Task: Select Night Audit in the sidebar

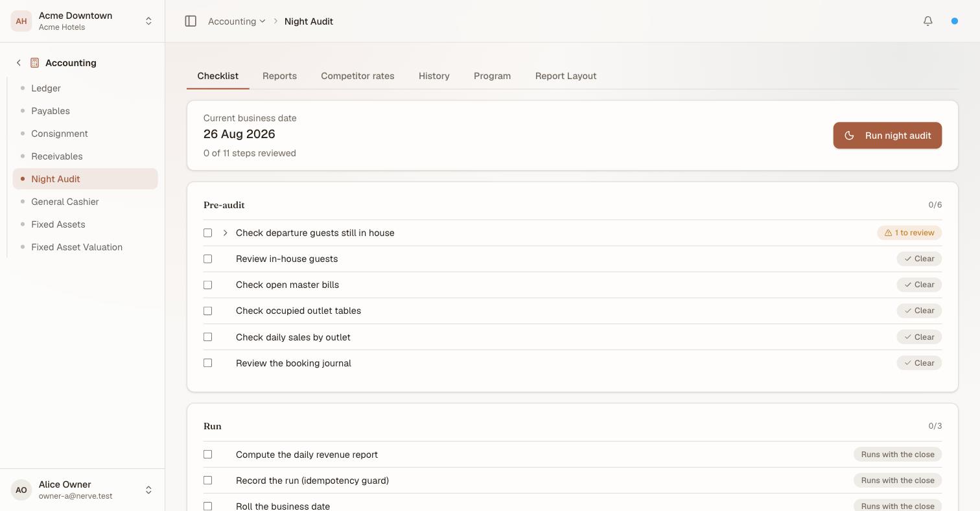Action: coord(85,179)
